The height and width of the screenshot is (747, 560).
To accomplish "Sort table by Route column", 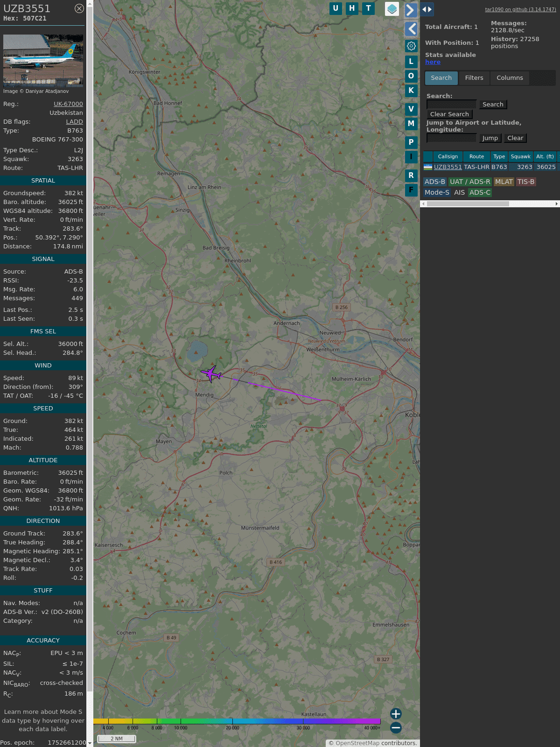I will (476, 156).
